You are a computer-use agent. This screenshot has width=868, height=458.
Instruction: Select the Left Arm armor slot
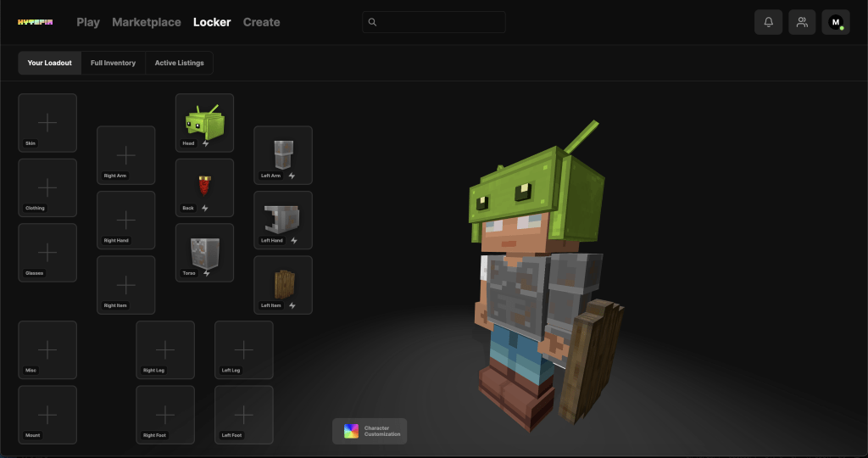pyautogui.click(x=283, y=155)
